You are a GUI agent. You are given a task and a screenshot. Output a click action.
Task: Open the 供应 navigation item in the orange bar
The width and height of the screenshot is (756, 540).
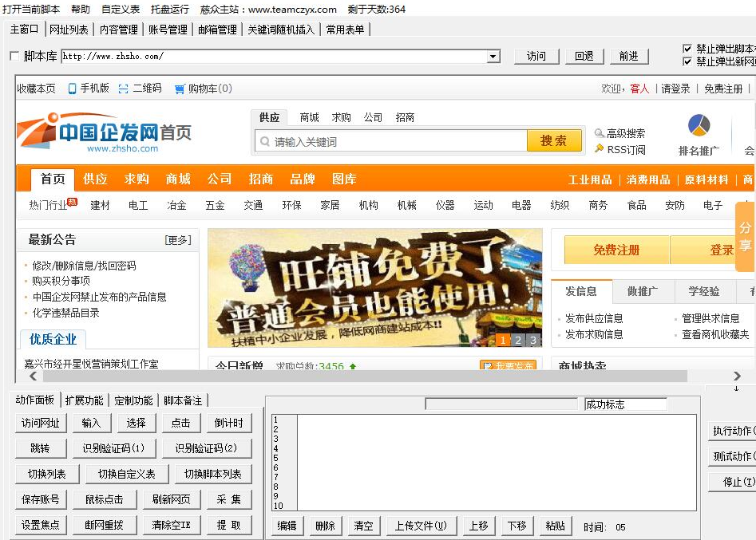tap(95, 179)
